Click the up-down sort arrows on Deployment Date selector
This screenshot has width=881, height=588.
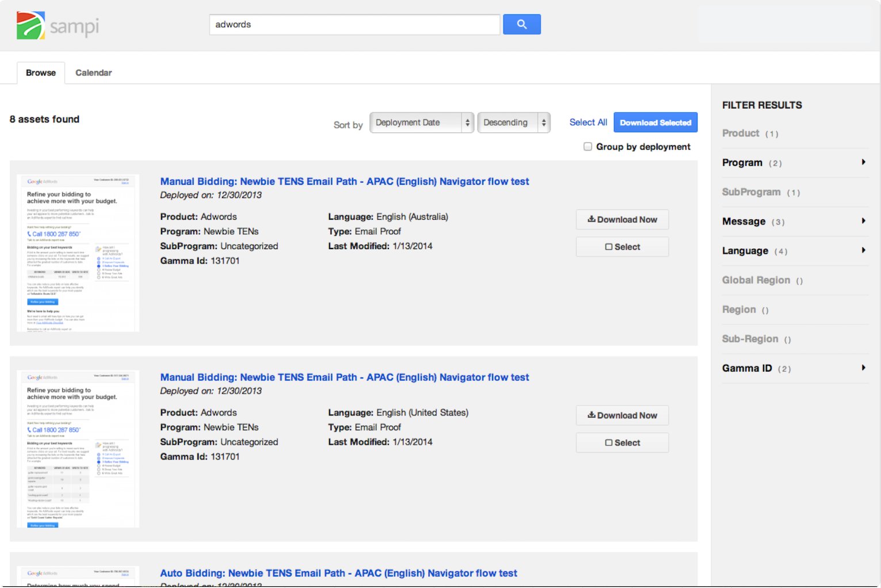point(466,122)
